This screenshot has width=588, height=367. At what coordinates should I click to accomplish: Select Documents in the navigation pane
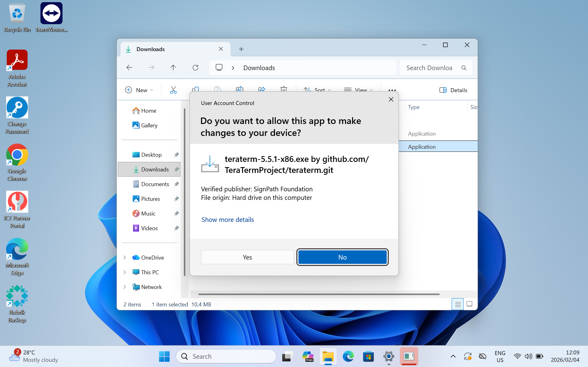tap(155, 184)
